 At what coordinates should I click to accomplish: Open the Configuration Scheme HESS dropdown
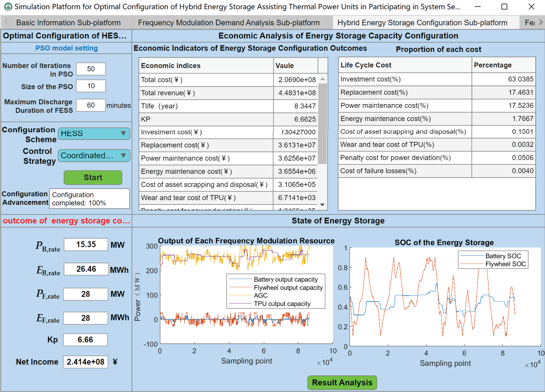click(94, 134)
